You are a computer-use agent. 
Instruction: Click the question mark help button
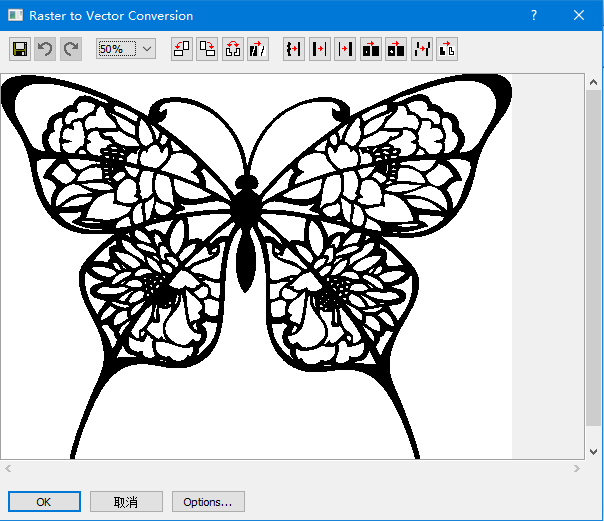click(534, 16)
